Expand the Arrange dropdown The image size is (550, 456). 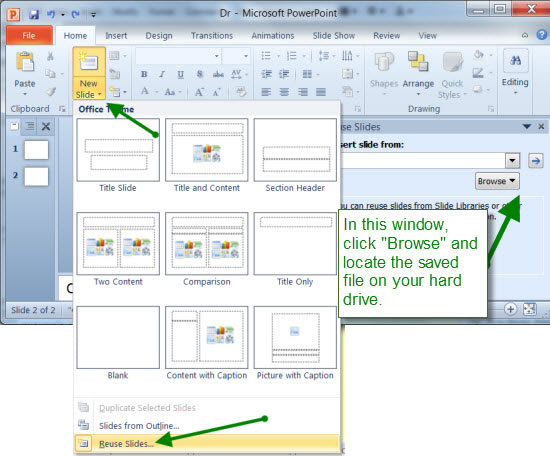pos(418,74)
